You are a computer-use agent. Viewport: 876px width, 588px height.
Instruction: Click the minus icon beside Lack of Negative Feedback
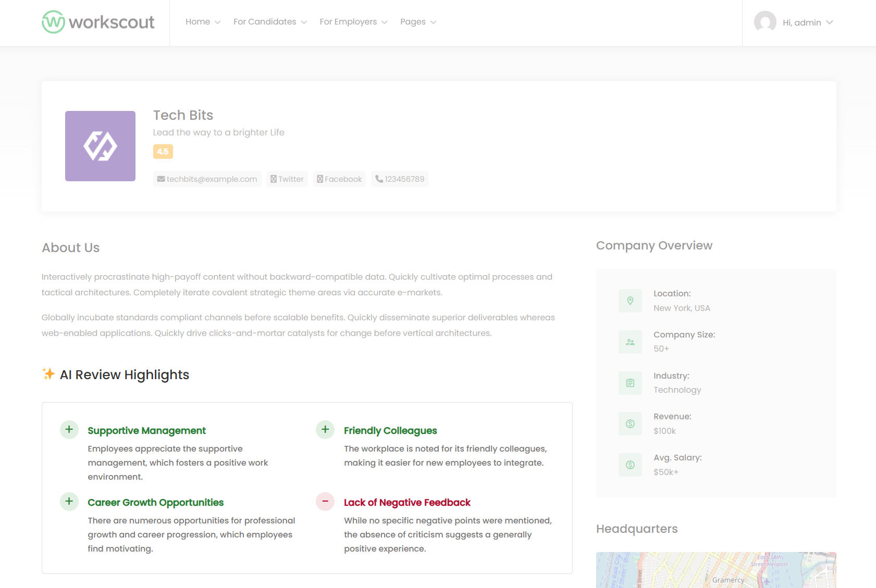325,502
